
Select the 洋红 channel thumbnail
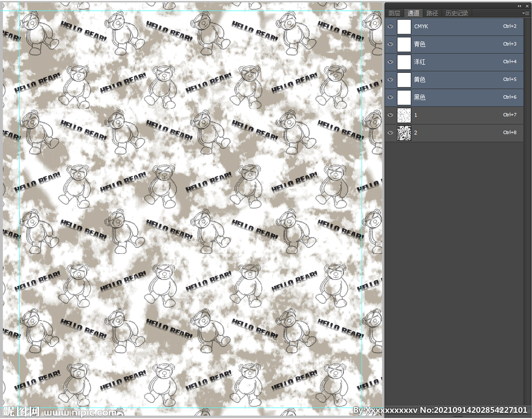pyautogui.click(x=404, y=62)
